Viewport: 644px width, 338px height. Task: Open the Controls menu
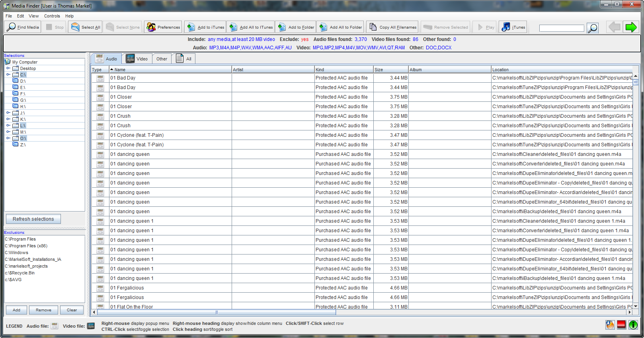tap(52, 16)
